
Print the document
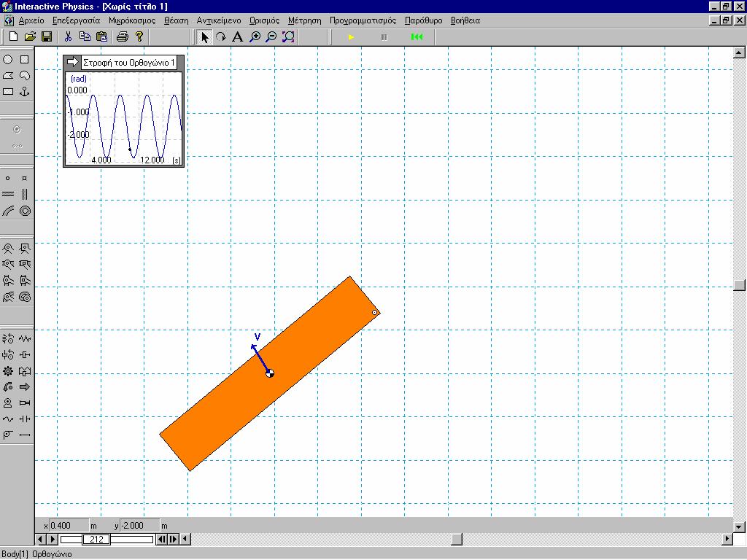(x=123, y=36)
